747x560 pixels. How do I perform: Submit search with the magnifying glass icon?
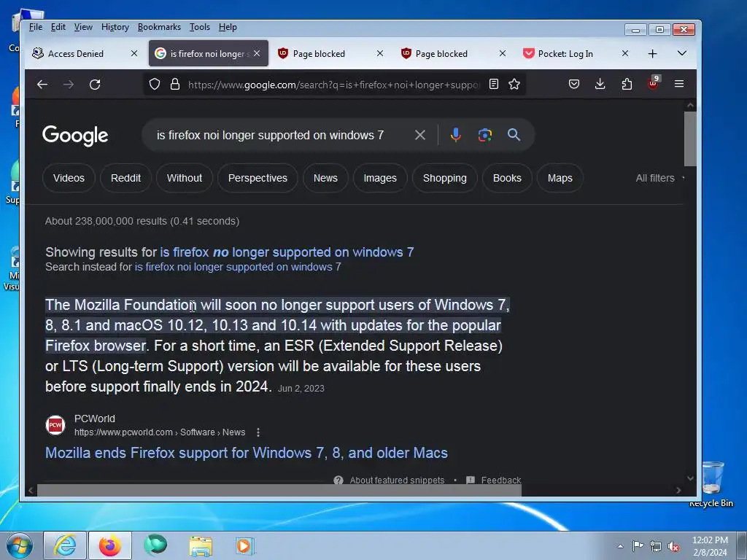[514, 135]
